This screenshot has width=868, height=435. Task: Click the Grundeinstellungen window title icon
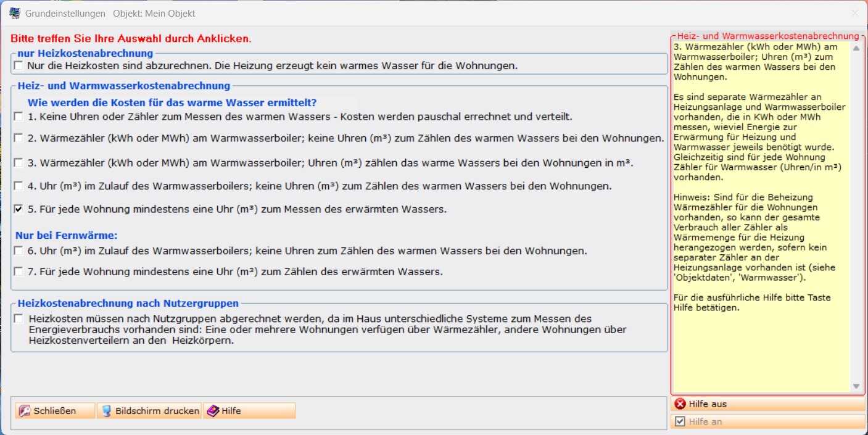click(15, 13)
